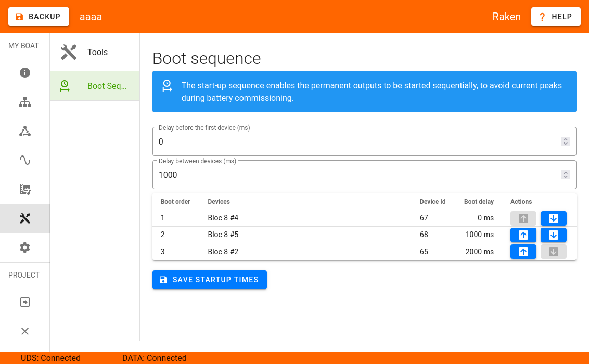Select the Tools menu header
Viewport: 589px width, 364px height.
95,52
